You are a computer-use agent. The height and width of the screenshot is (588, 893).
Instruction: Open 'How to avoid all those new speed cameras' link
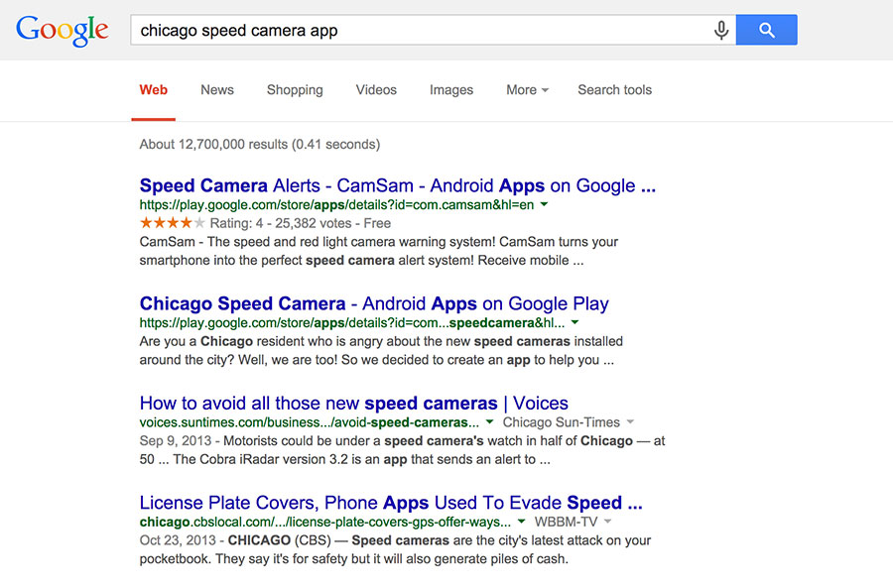coord(353,403)
